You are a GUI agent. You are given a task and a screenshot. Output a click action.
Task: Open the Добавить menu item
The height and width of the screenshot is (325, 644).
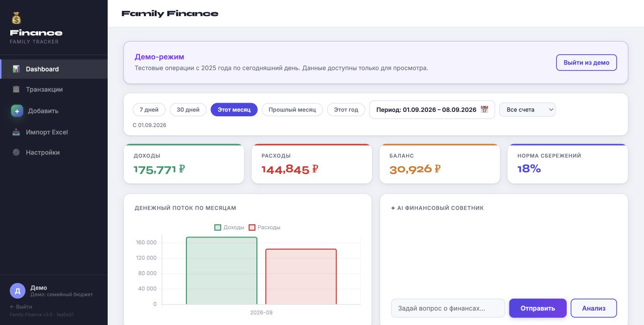pos(54,111)
